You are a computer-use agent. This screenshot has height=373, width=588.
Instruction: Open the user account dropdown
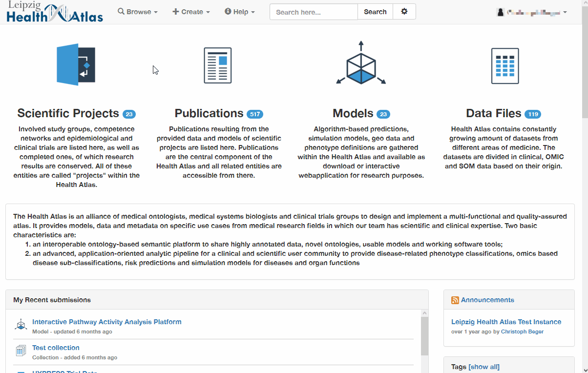pos(532,12)
